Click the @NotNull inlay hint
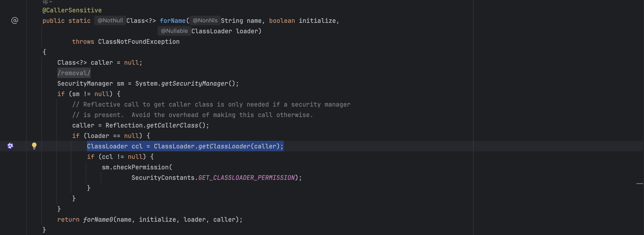 (110, 20)
